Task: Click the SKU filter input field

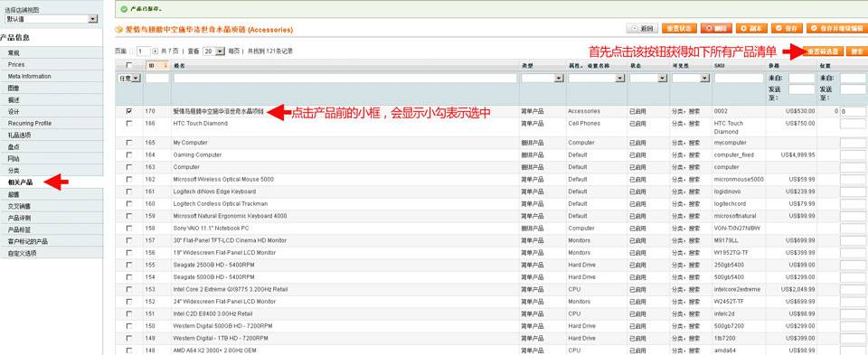Action: pos(739,79)
